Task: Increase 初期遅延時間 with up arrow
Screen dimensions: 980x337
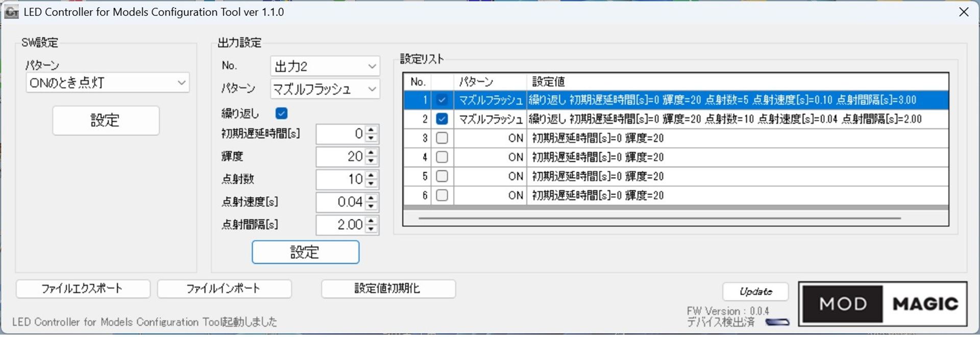Action: pos(372,130)
